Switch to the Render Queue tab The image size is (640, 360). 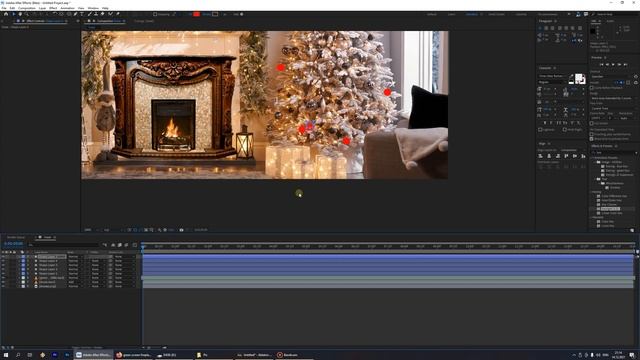tap(16, 237)
